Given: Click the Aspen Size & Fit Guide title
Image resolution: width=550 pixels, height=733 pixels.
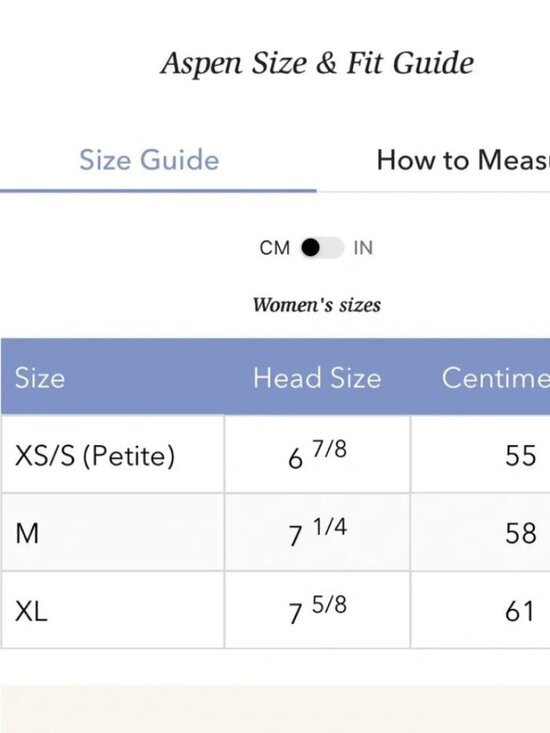Looking at the screenshot, I should [317, 63].
